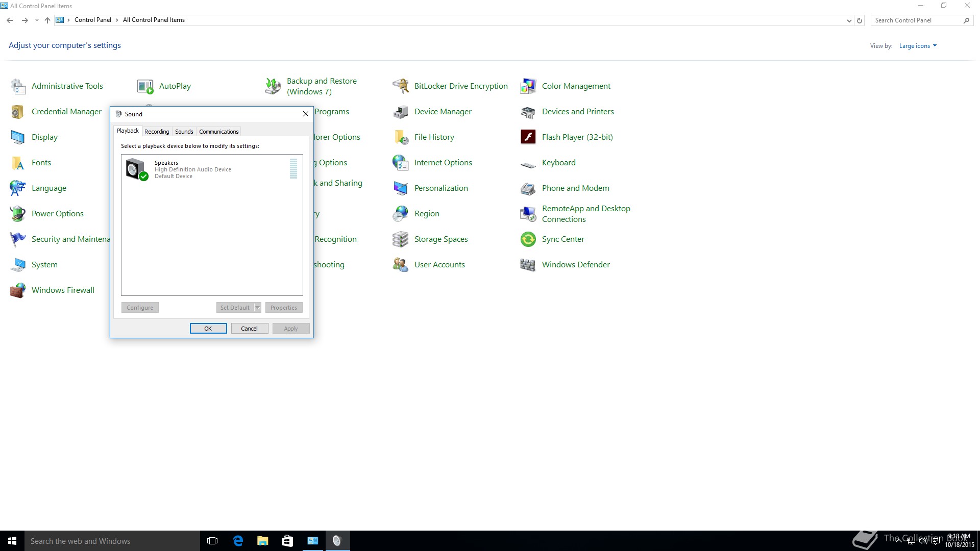Expand the address bar history dropdown
The height and width of the screenshot is (551, 980).
[849, 20]
